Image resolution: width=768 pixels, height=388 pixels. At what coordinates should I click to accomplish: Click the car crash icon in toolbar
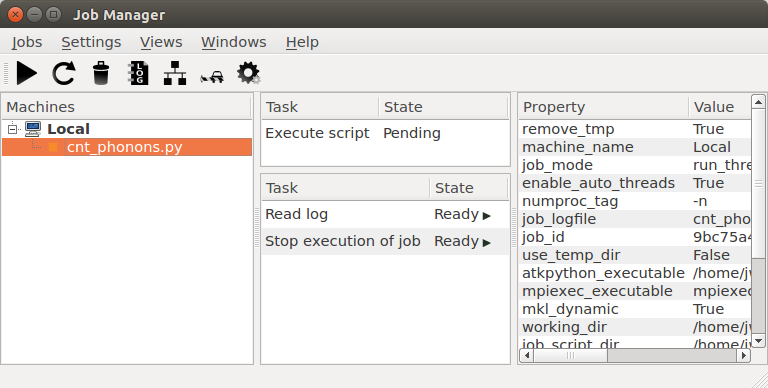tap(212, 77)
